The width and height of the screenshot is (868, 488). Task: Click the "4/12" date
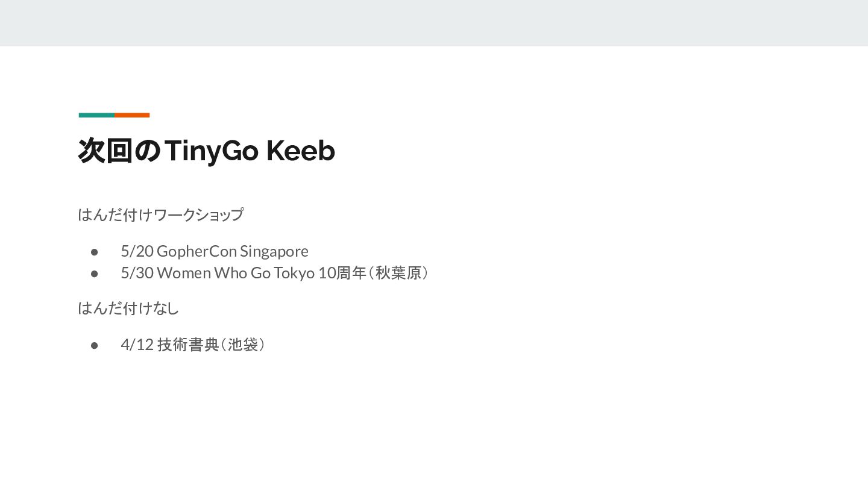click(x=137, y=345)
